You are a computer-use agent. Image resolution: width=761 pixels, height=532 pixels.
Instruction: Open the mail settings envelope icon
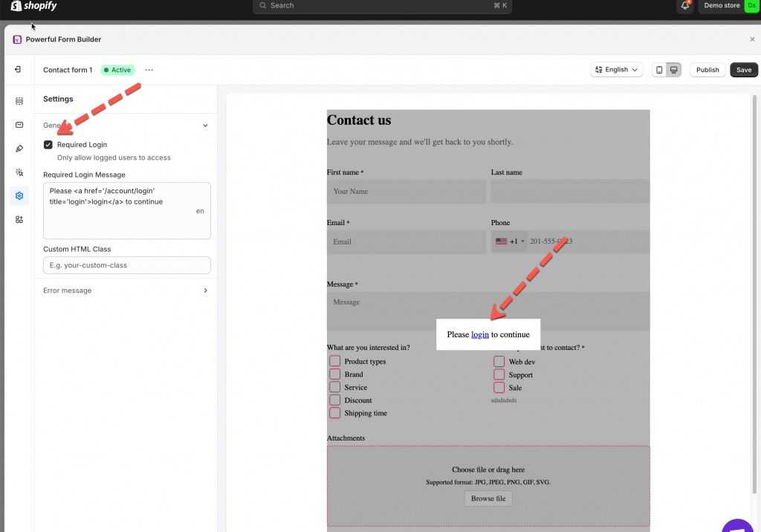(19, 125)
